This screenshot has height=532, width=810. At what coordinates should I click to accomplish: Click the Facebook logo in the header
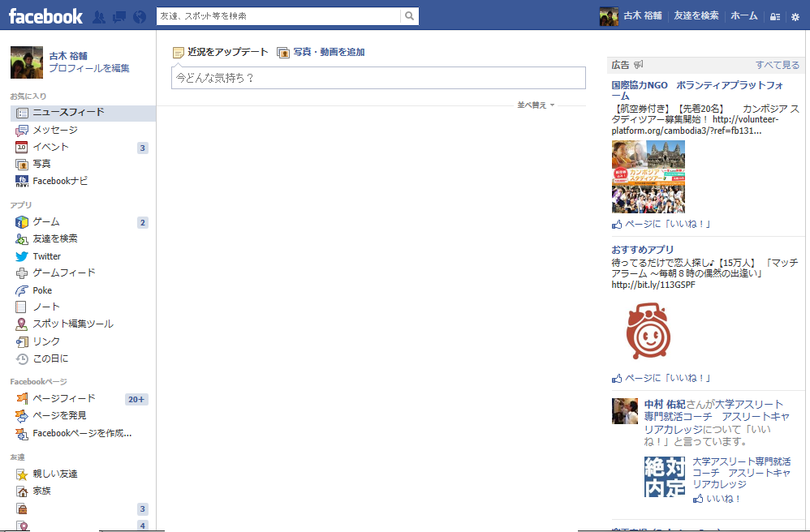(x=45, y=16)
